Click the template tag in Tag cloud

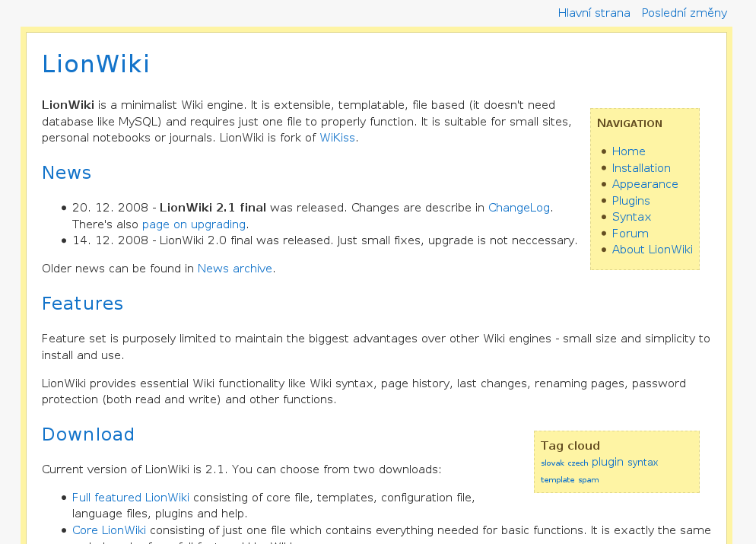[557, 480]
